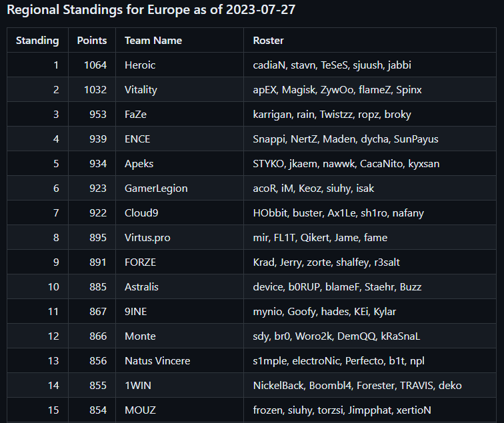Select Virtus.pro in the table
Viewport: 504px width, 423px height.
tap(147, 238)
